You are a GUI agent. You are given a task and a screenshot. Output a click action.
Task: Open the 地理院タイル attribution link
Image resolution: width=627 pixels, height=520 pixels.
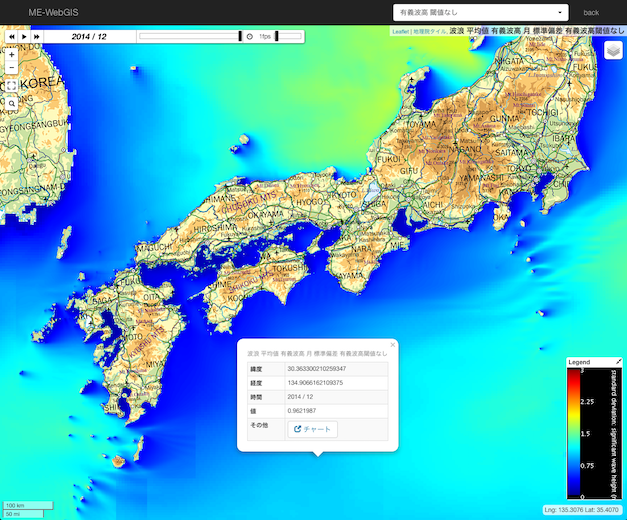(428, 32)
